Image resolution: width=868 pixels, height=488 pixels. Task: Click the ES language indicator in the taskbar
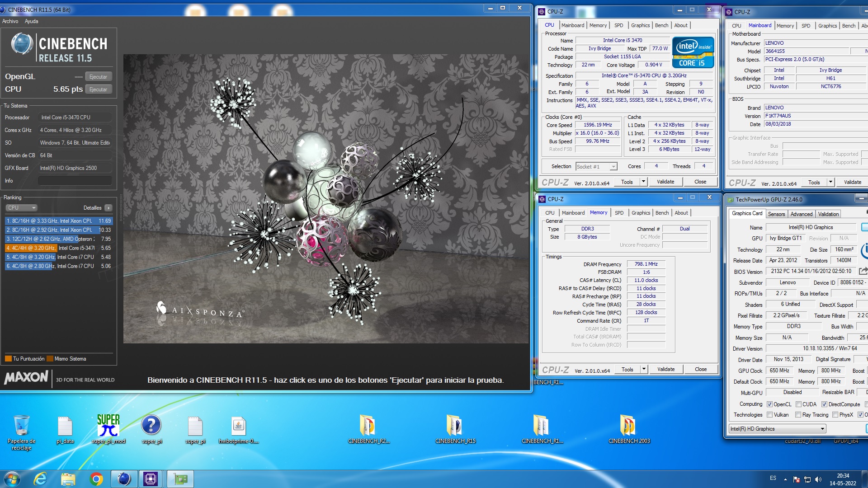coord(773,478)
